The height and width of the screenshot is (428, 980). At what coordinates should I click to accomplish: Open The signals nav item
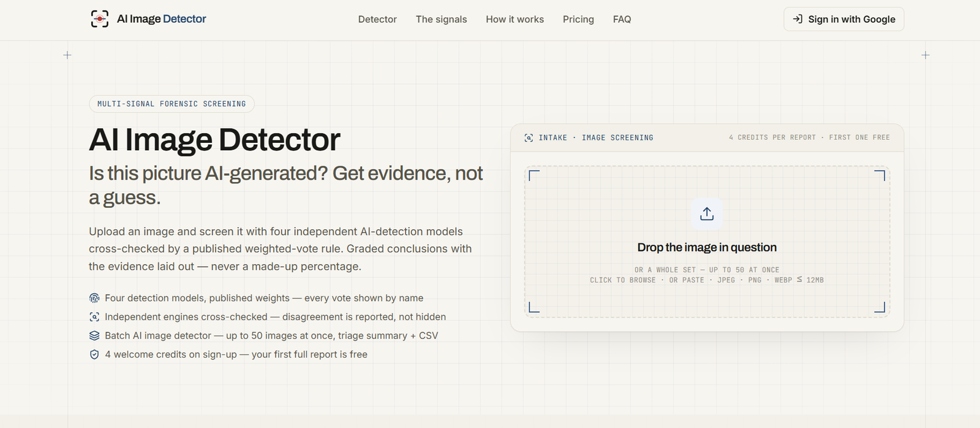[441, 19]
